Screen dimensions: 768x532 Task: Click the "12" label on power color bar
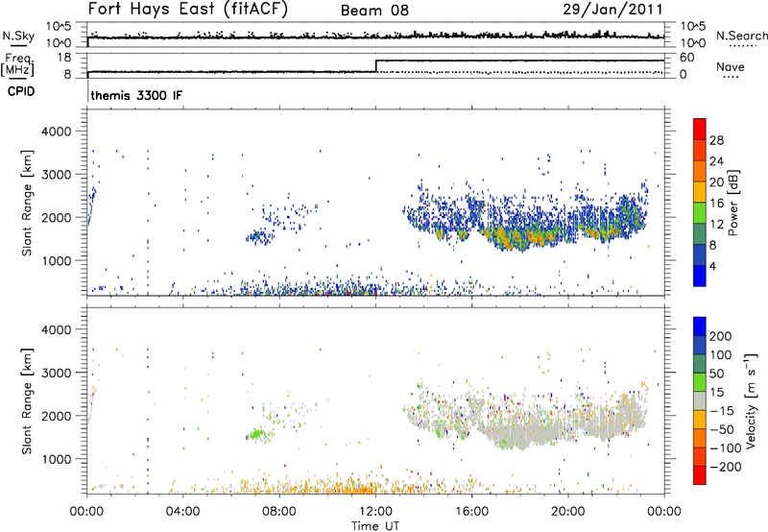click(x=716, y=224)
